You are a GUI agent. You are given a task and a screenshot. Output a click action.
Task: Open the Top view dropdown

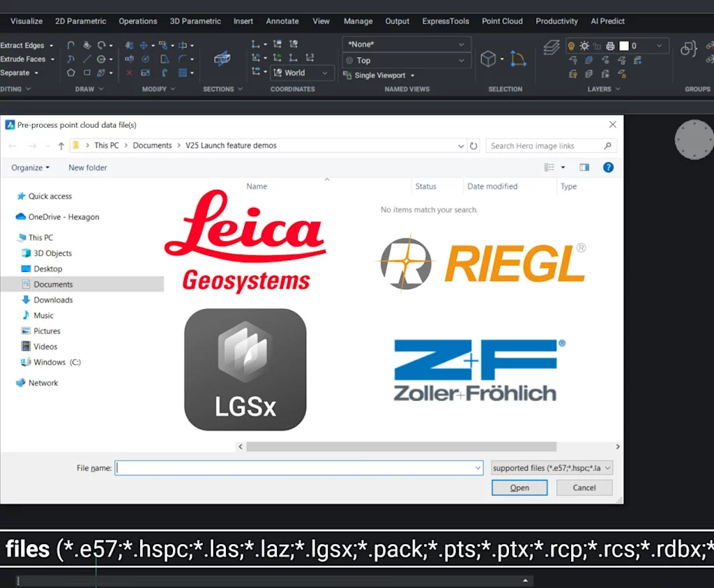(407, 60)
